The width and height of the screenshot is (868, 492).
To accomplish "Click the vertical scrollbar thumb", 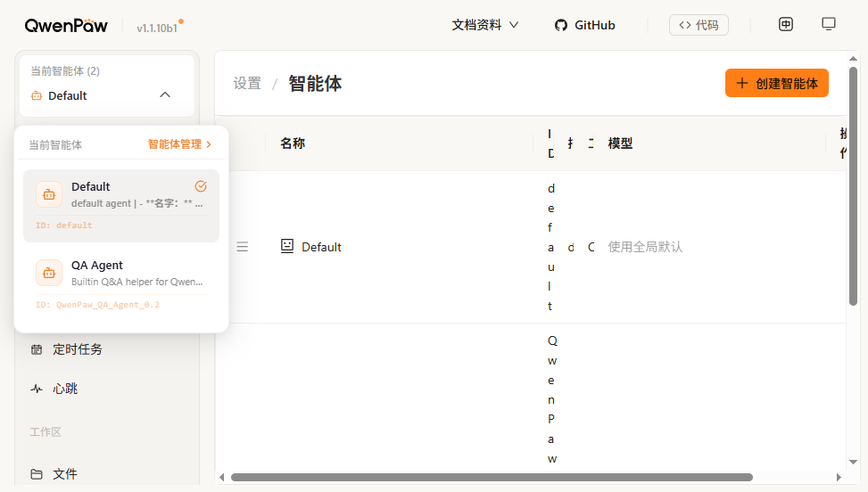I will pyautogui.click(x=853, y=185).
